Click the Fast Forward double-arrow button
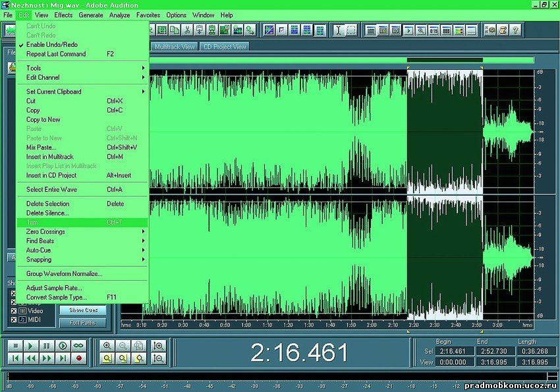Screen dimensions: 560x392 47,358
